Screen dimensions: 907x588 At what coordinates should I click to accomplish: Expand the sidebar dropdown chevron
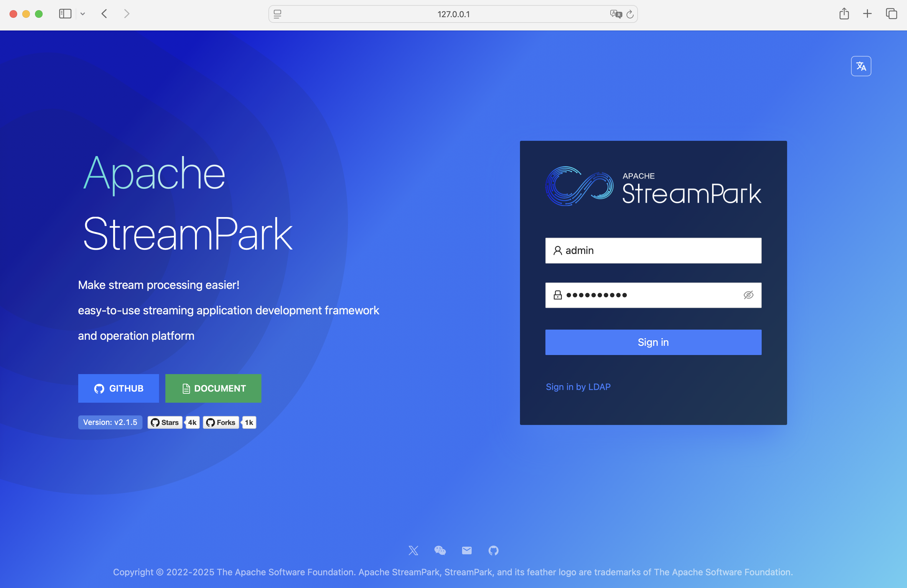[83, 14]
